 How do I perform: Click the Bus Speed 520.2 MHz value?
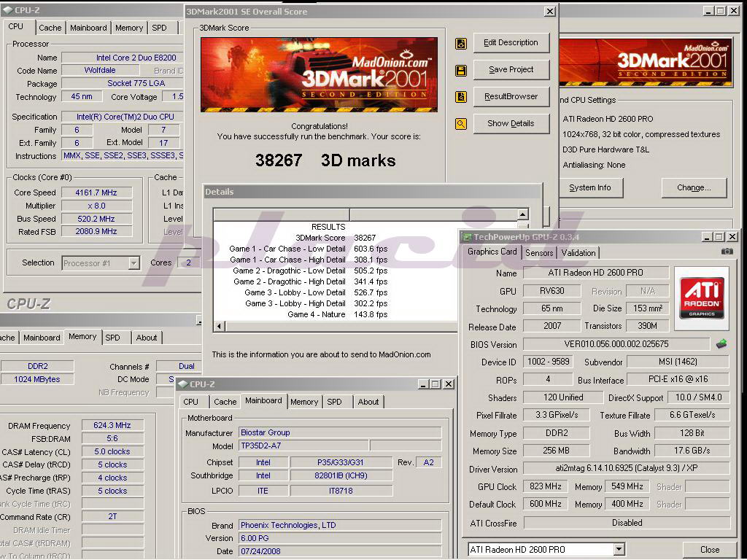(96, 219)
